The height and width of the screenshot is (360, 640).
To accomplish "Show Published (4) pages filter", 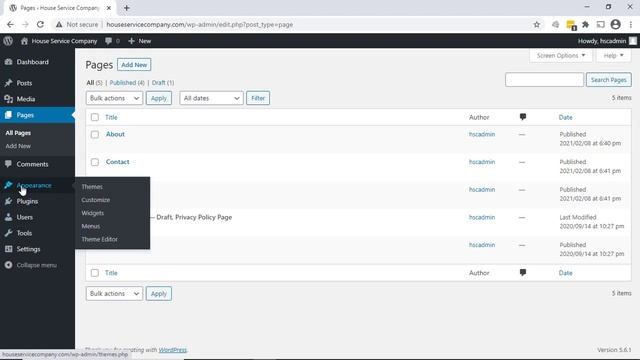I will click(x=127, y=82).
